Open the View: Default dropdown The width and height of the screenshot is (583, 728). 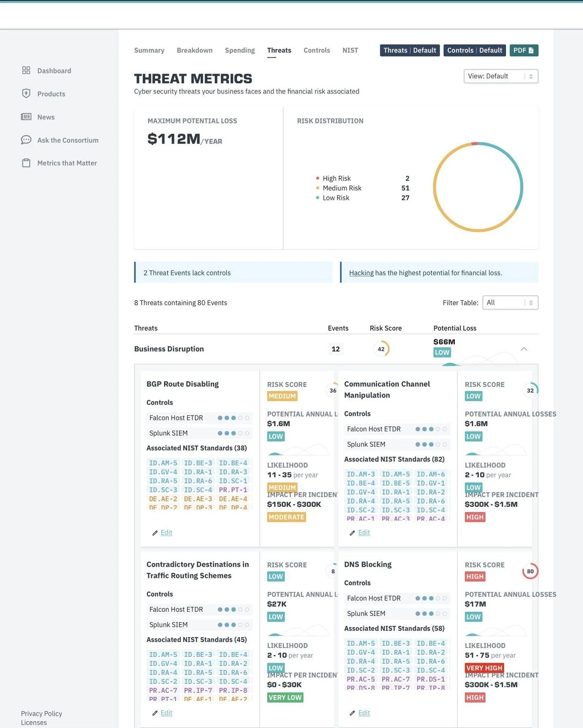tap(501, 76)
